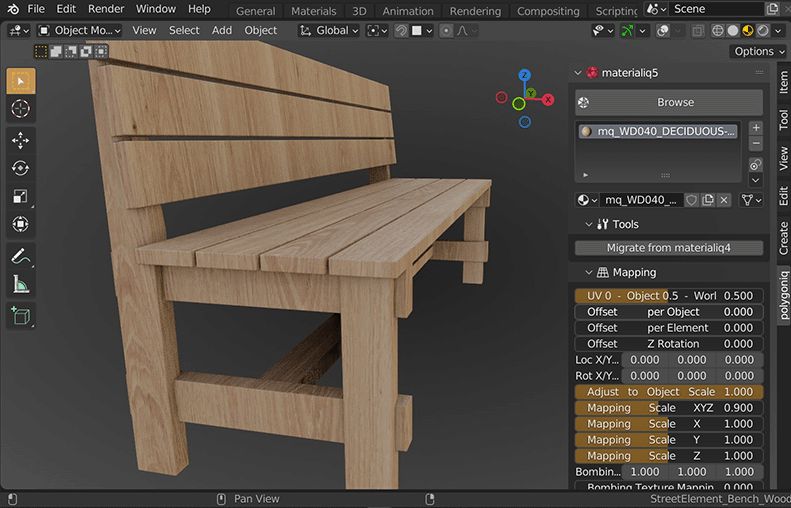
Task: Click the mq_WD040 material name field
Action: [640, 200]
